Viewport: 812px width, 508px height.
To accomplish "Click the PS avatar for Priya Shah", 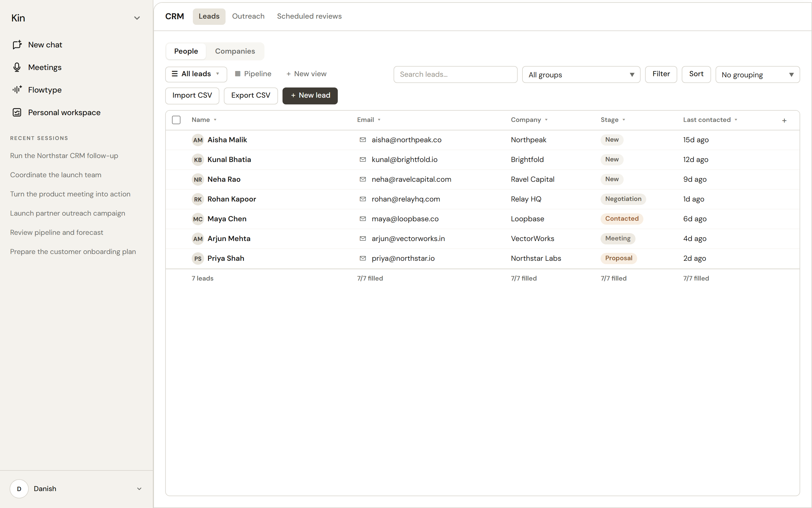I will coord(198,259).
